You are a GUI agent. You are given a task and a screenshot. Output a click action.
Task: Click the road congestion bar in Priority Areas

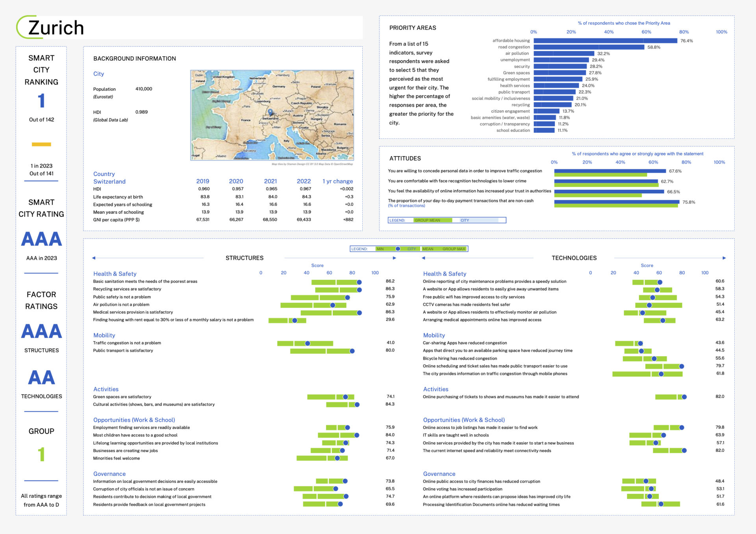point(589,47)
